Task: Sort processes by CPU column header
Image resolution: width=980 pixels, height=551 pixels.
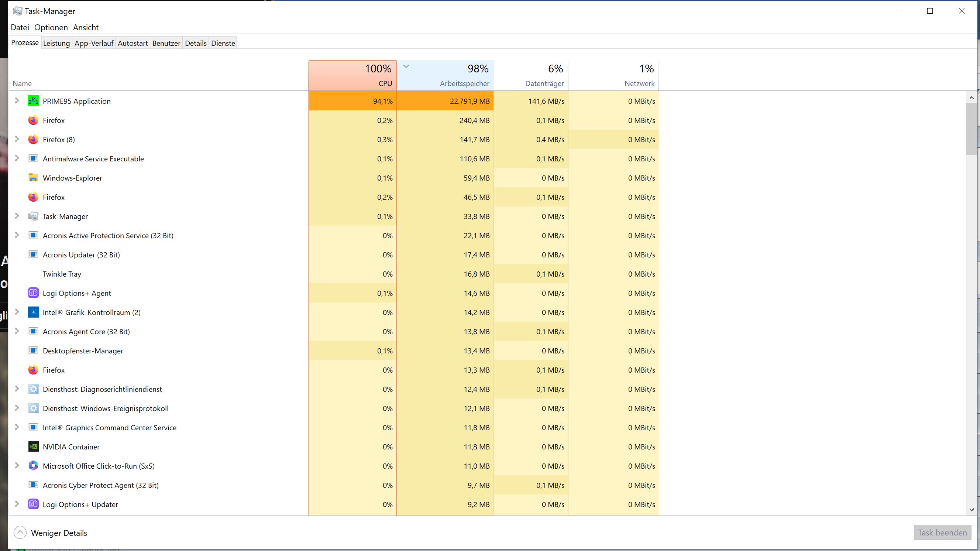Action: click(352, 75)
